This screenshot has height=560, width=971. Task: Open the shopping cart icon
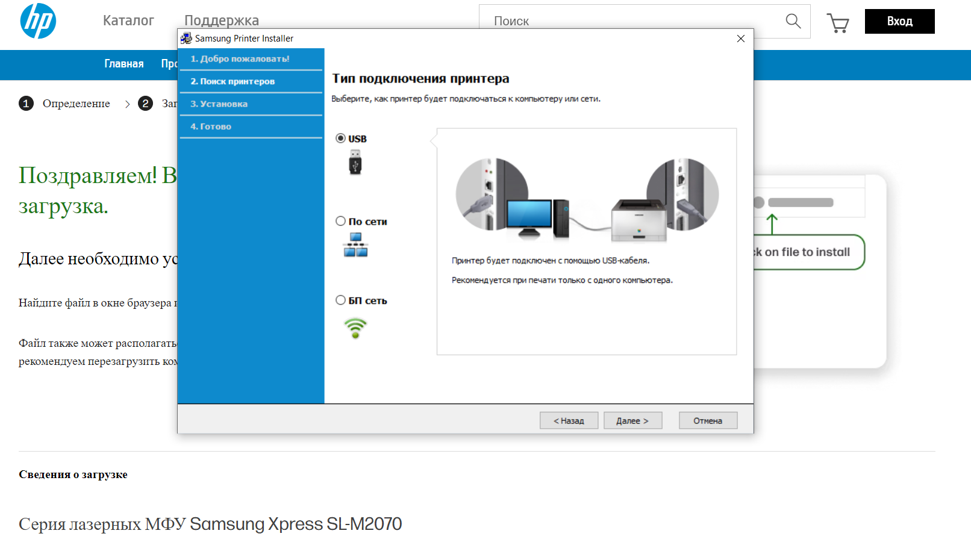tap(837, 23)
